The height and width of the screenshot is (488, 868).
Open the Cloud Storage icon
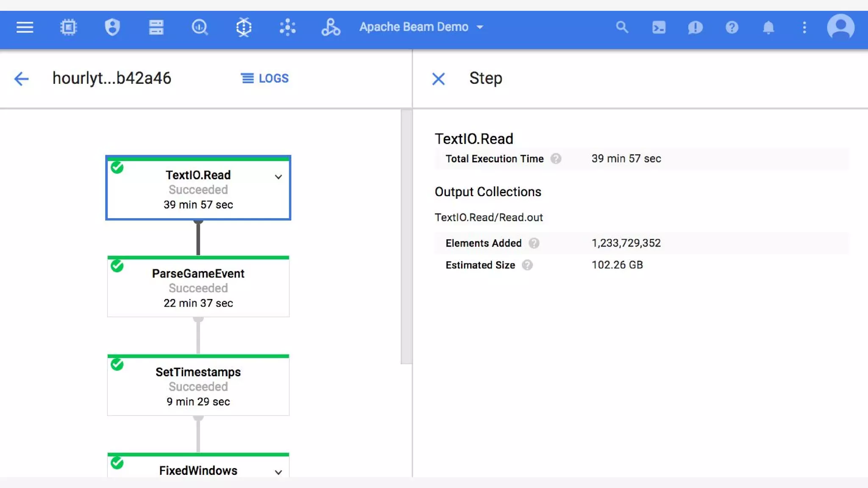tap(156, 27)
